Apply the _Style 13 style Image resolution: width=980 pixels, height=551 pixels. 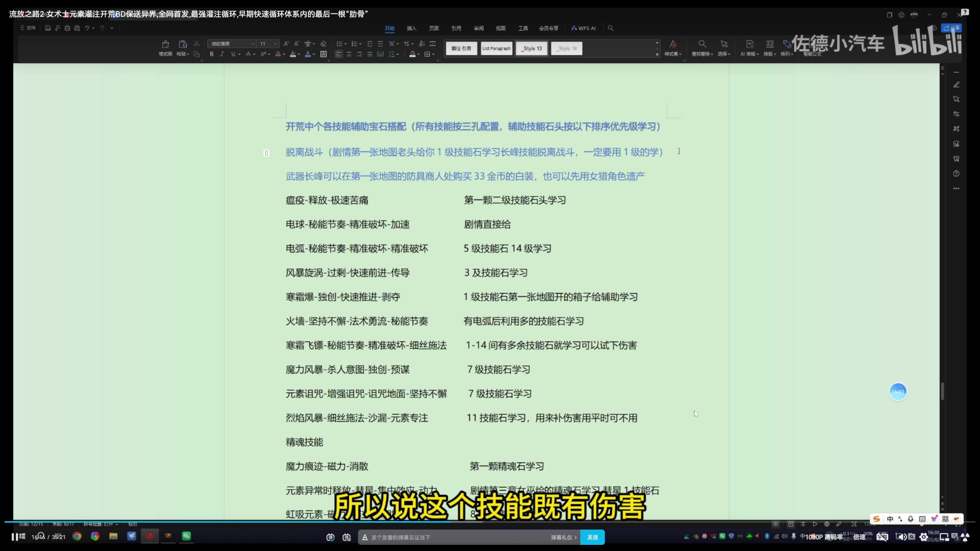(532, 49)
